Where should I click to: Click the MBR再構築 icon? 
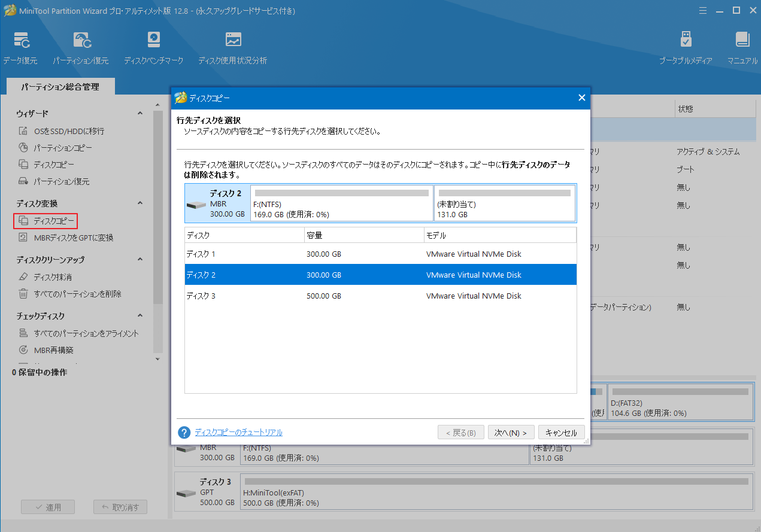tap(23, 350)
